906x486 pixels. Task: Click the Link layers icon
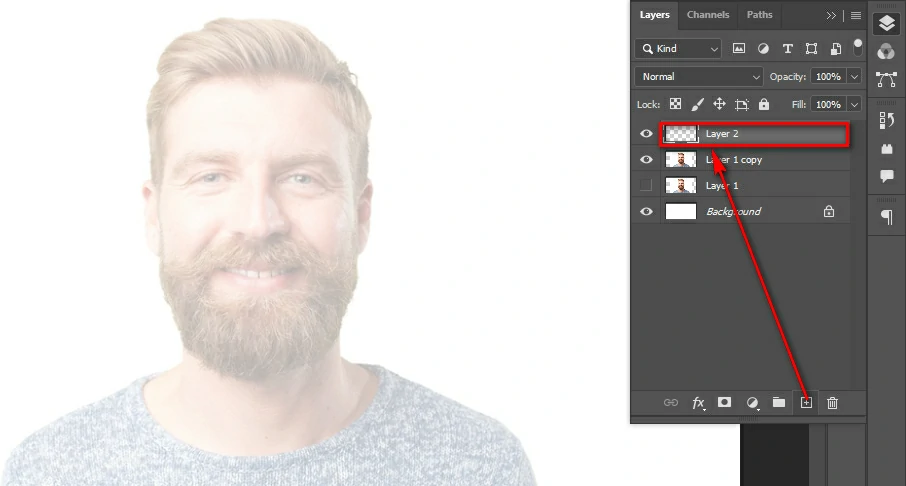(x=671, y=402)
